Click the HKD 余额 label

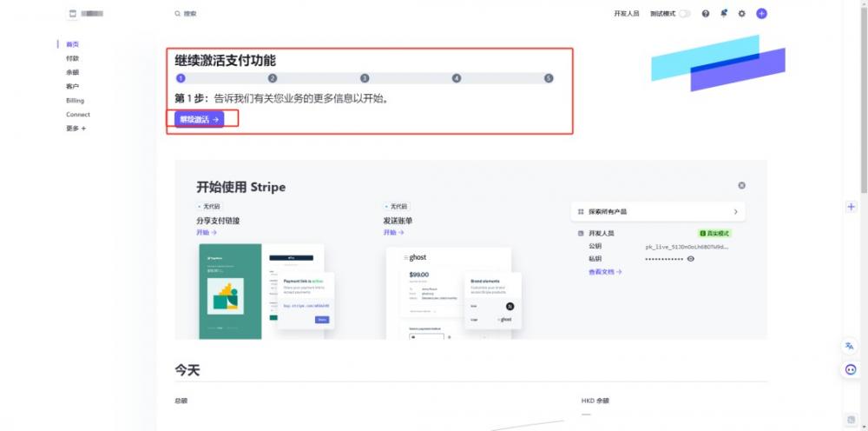(x=595, y=401)
